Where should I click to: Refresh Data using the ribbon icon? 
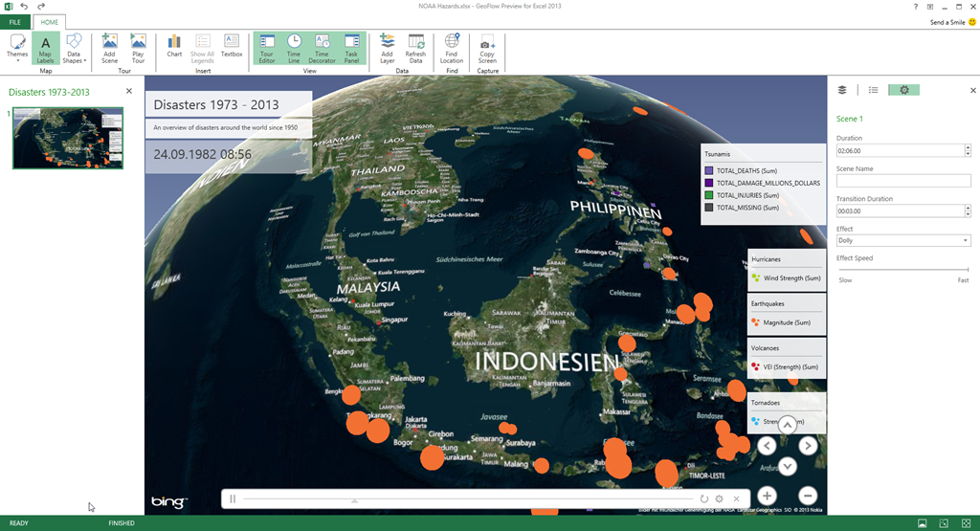click(415, 47)
